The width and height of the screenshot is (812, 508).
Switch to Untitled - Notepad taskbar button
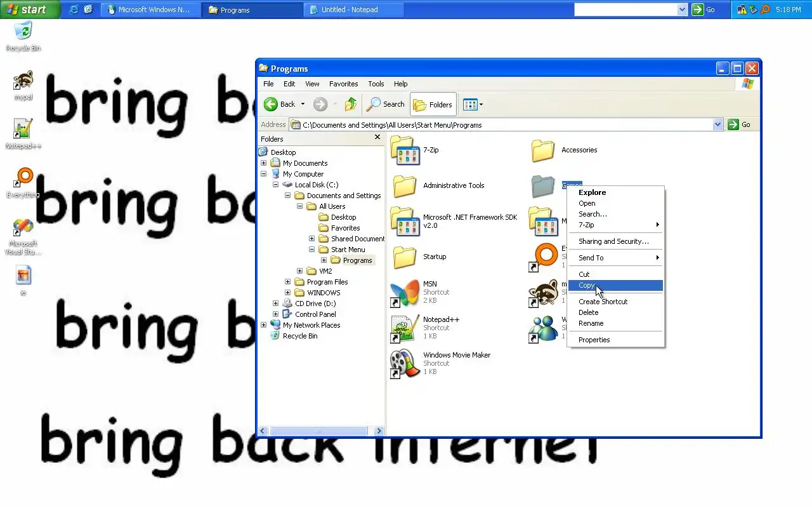click(354, 10)
